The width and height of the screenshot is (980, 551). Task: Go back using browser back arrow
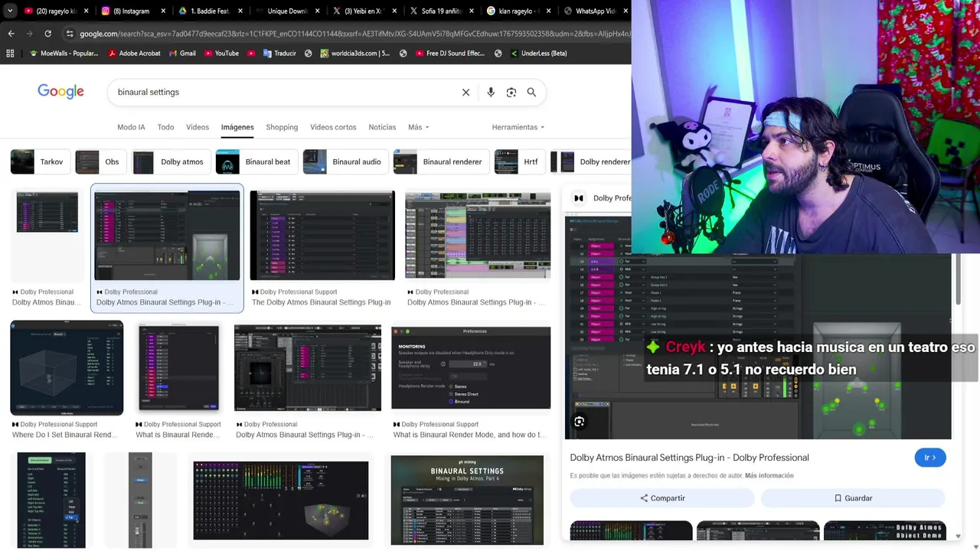pos(11,34)
